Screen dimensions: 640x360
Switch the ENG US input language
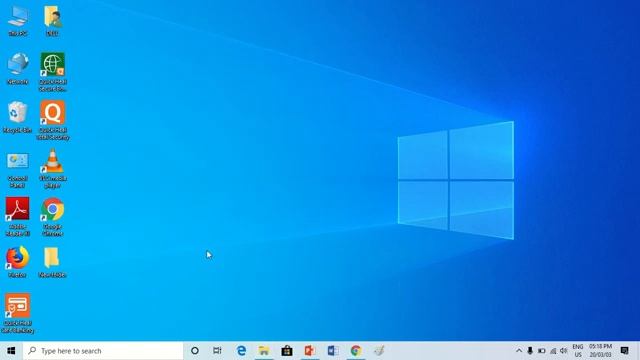(578, 351)
